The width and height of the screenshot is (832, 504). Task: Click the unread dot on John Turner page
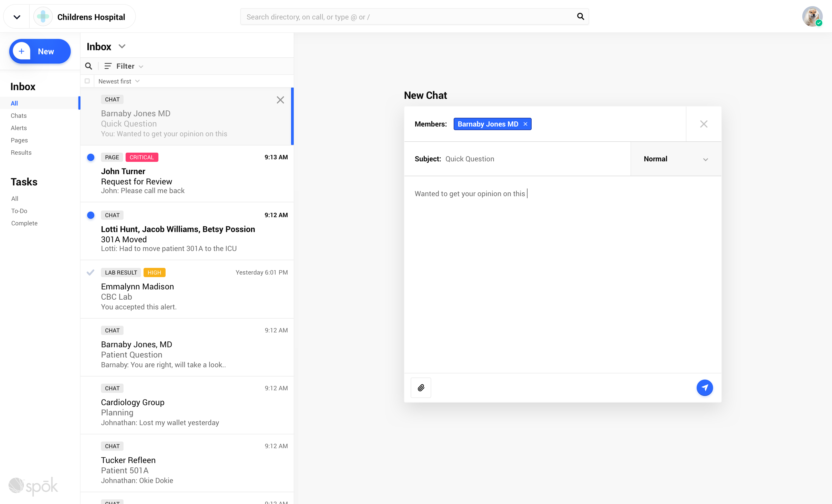pyautogui.click(x=90, y=157)
